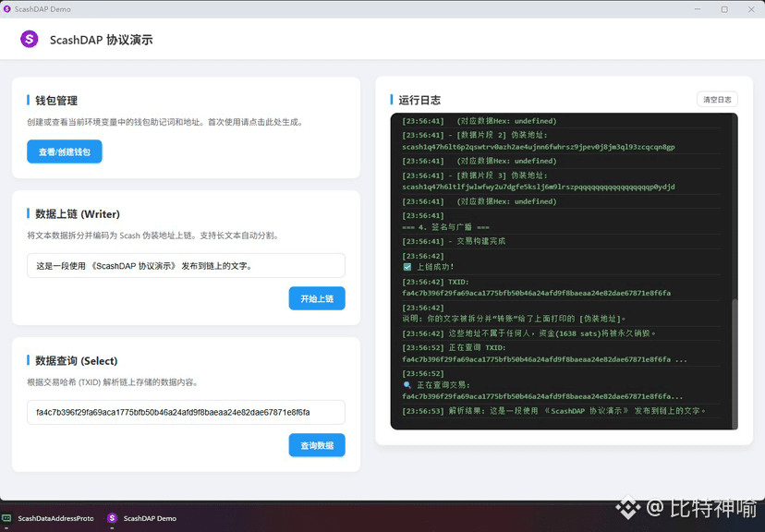Click the 数据上链 (Writer) heading
This screenshot has width=765, height=532.
78,213
